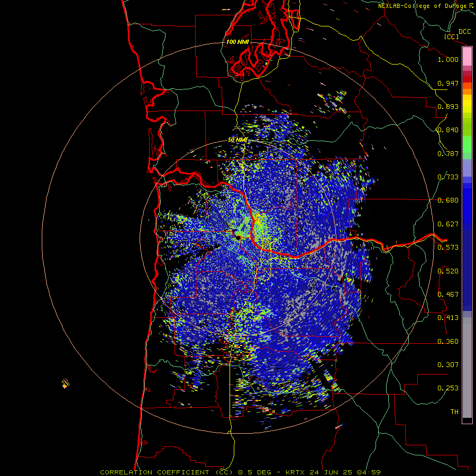Viewport: 476px width, 476px height.
Task: Click the 0.467 value on the color scale
Action: (x=448, y=295)
